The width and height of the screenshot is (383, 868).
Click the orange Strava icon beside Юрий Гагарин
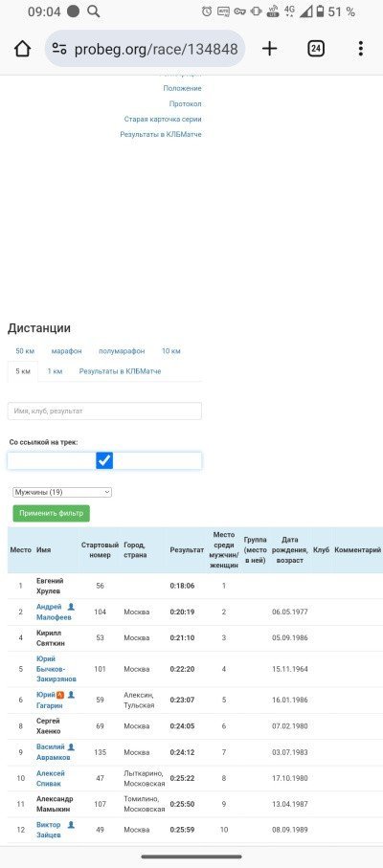tap(60, 695)
